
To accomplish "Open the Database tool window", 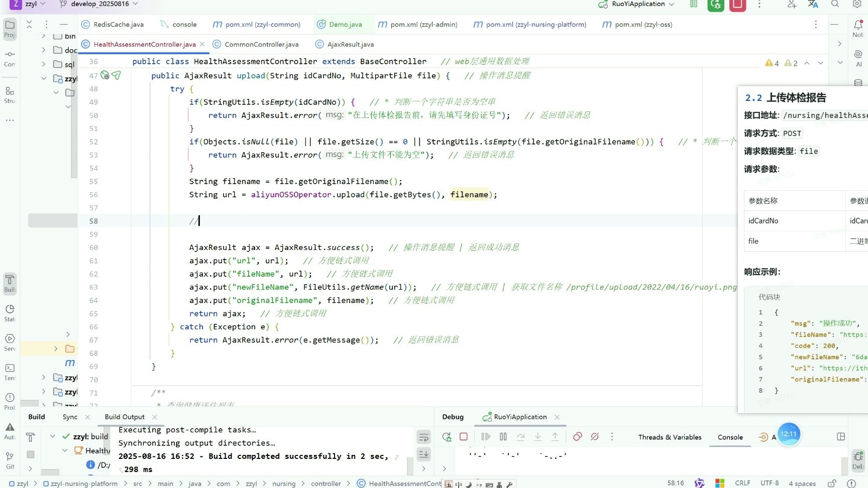I will (x=858, y=83).
